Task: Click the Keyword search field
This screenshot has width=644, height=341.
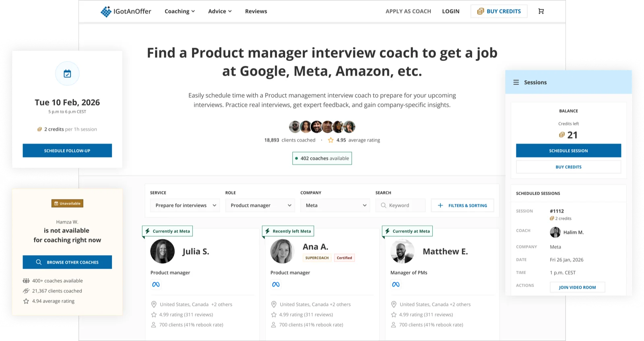Action: pos(400,205)
